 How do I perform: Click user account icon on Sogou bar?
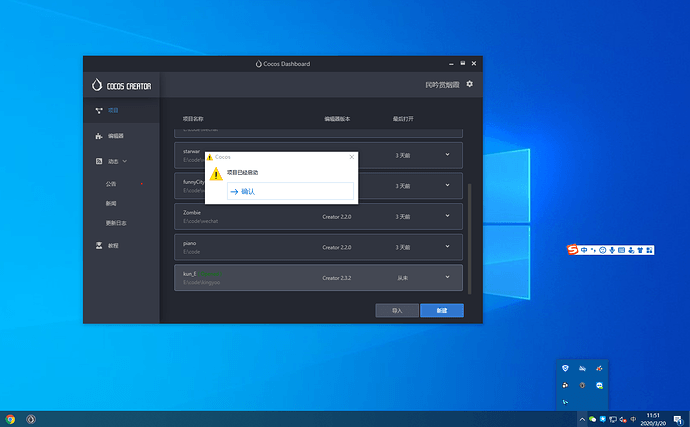[x=631, y=250]
